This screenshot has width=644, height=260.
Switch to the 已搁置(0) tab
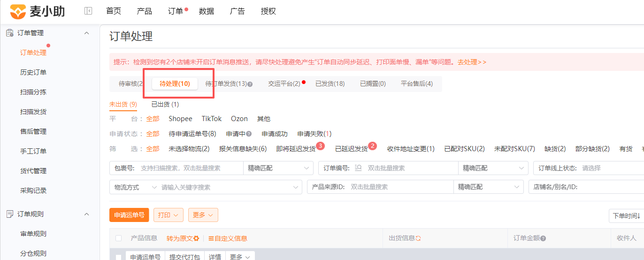click(x=373, y=84)
